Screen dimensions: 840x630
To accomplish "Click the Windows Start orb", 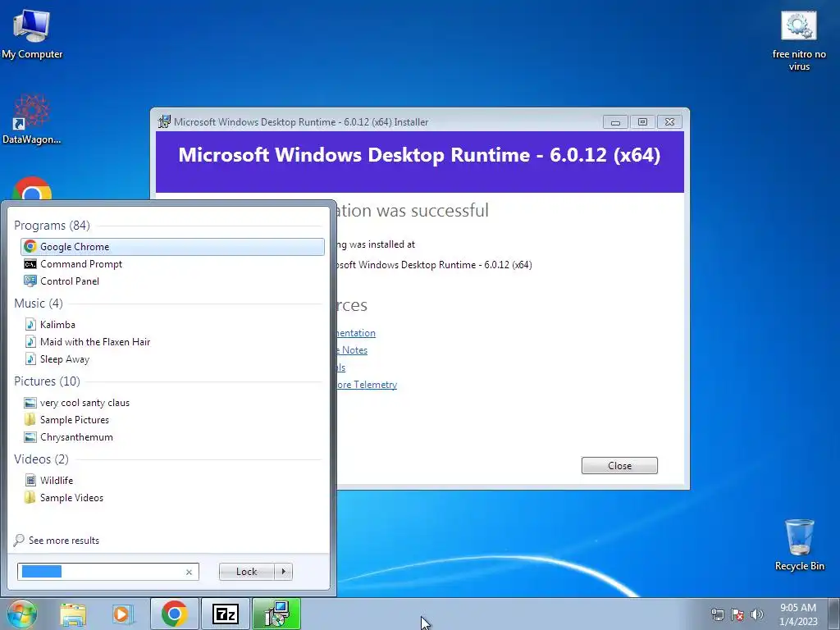I will [21, 614].
